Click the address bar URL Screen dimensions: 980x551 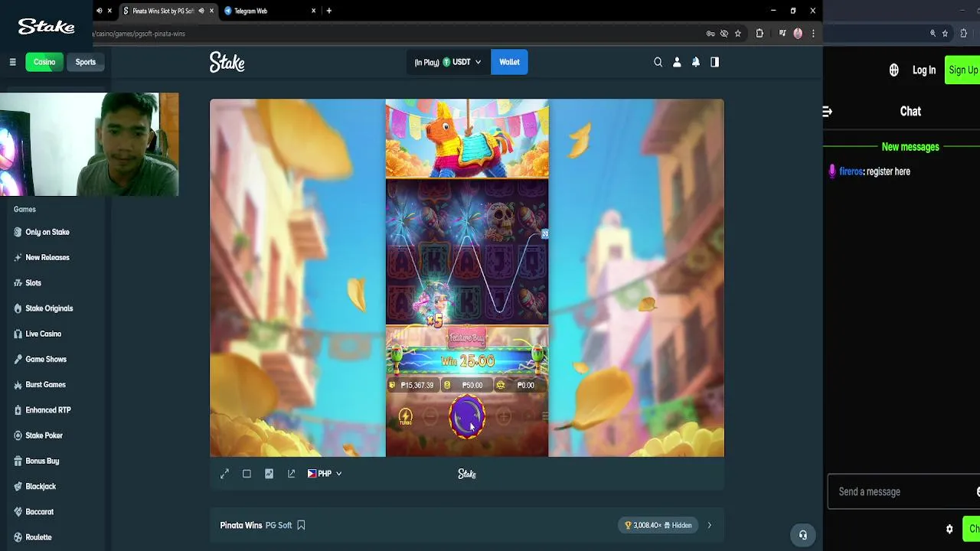pos(140,34)
